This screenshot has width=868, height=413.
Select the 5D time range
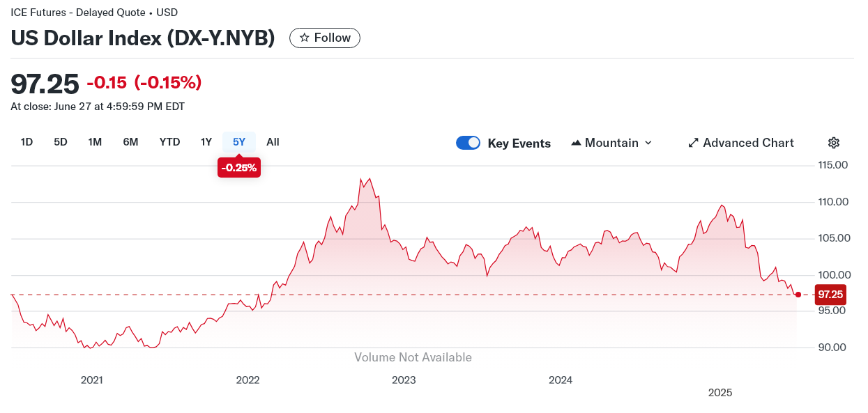[x=61, y=142]
